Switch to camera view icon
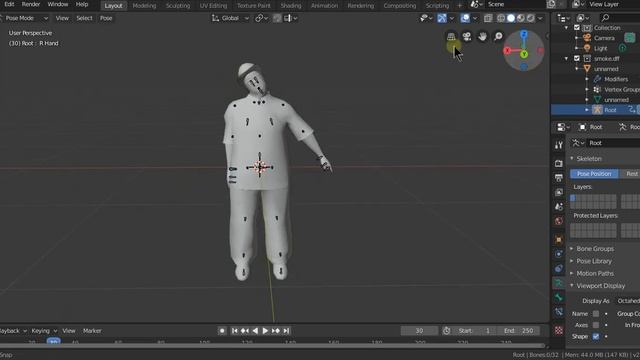The image size is (640, 360). click(467, 37)
